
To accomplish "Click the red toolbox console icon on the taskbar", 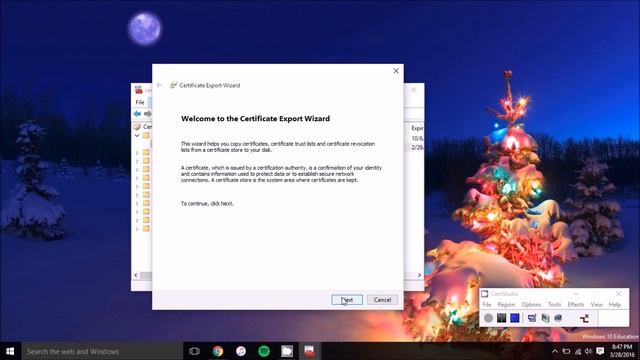I will 310,351.
